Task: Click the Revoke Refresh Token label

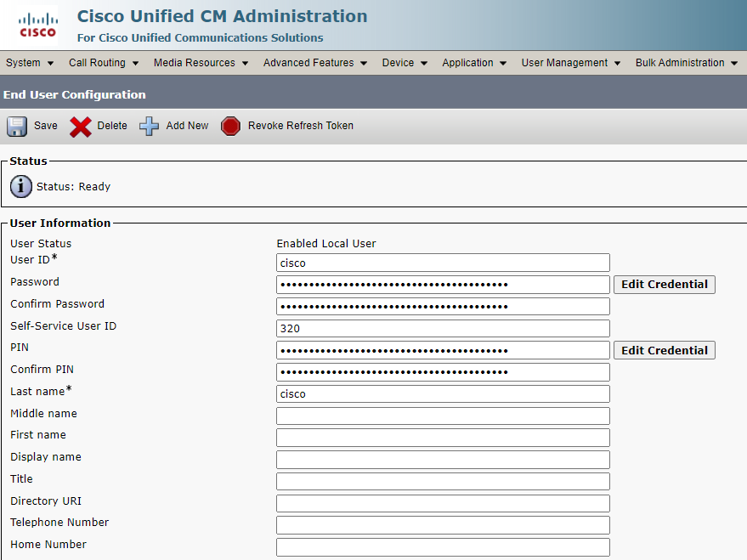Action: pyautogui.click(x=300, y=126)
